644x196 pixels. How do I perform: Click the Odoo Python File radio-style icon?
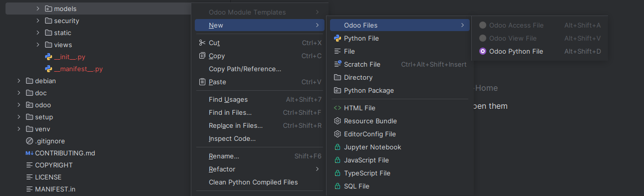(483, 51)
